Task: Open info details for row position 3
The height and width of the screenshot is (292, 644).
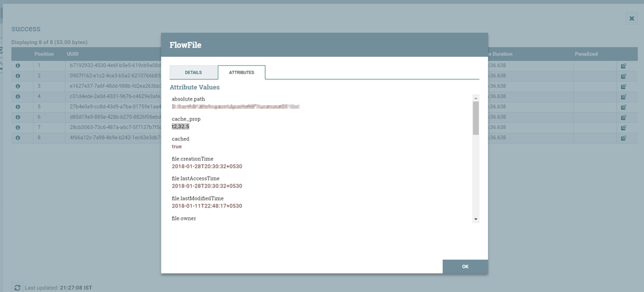Action: (17, 86)
